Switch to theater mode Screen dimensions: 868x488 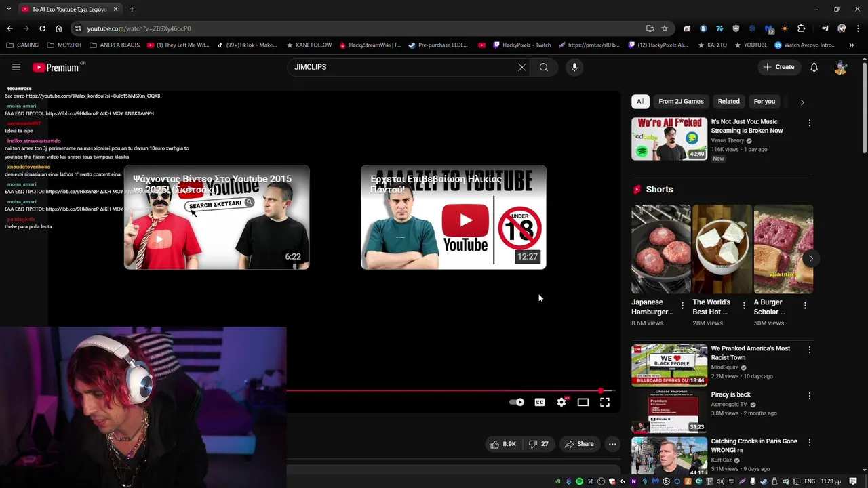[x=583, y=402]
